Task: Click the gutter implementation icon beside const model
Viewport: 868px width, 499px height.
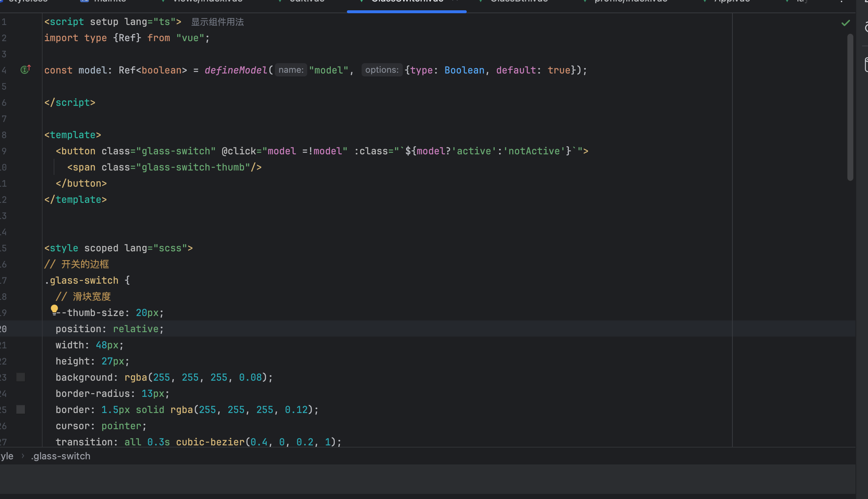Action: (25, 69)
